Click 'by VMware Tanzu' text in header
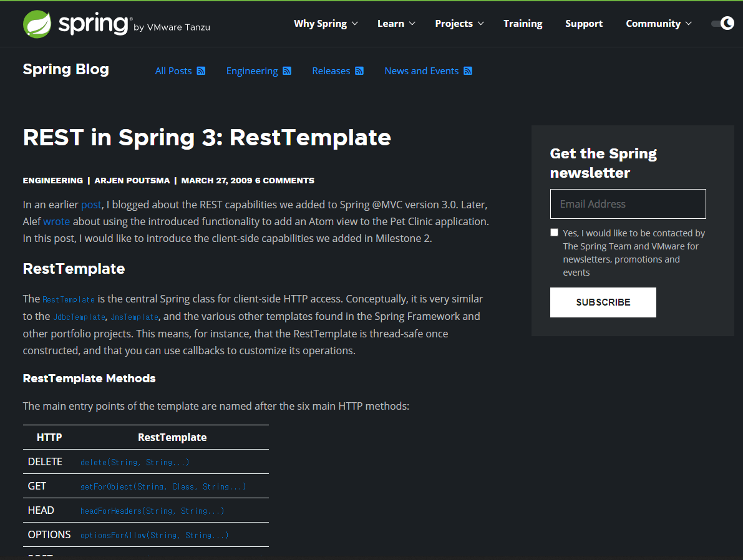Viewport: 743px width, 560px height. 172,27
